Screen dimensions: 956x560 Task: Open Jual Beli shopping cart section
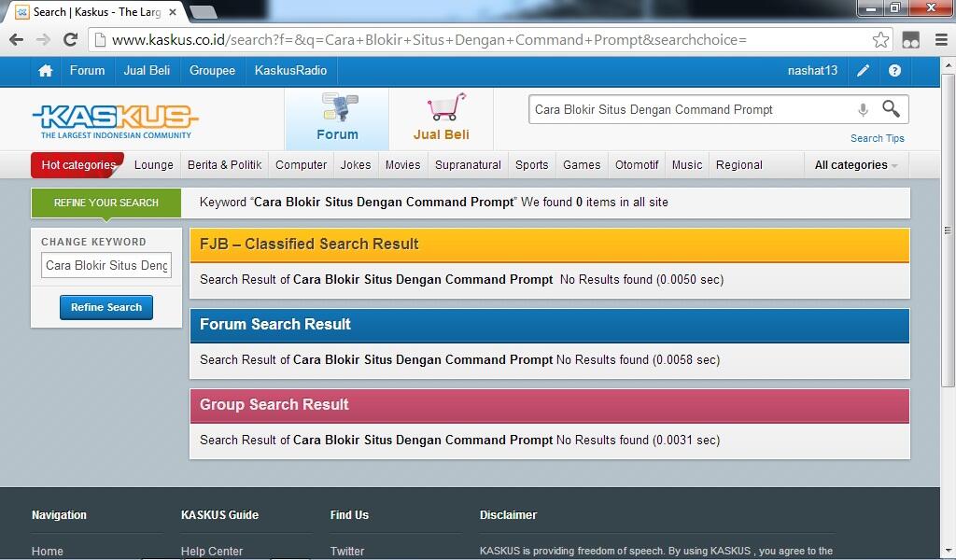pos(442,119)
